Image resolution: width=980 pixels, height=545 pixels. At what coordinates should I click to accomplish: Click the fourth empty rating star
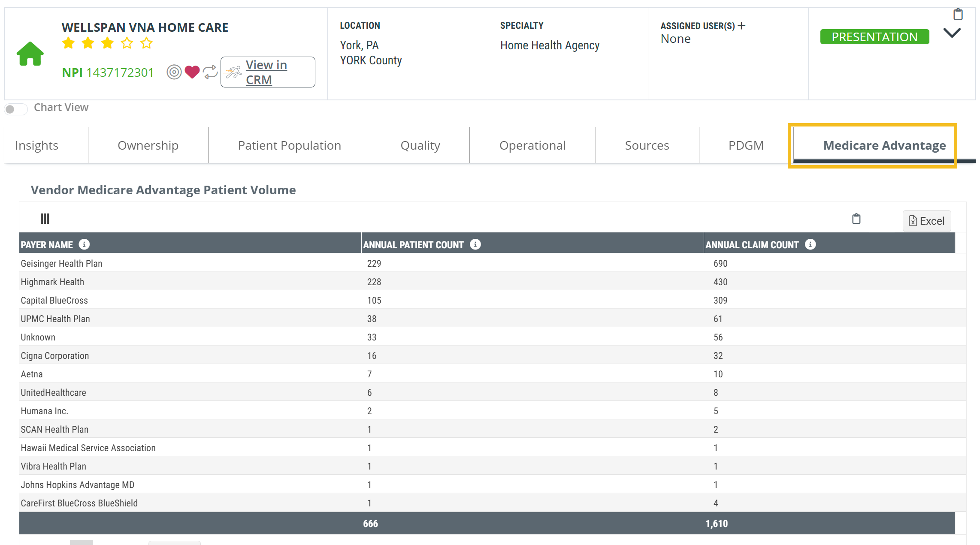[x=127, y=43]
